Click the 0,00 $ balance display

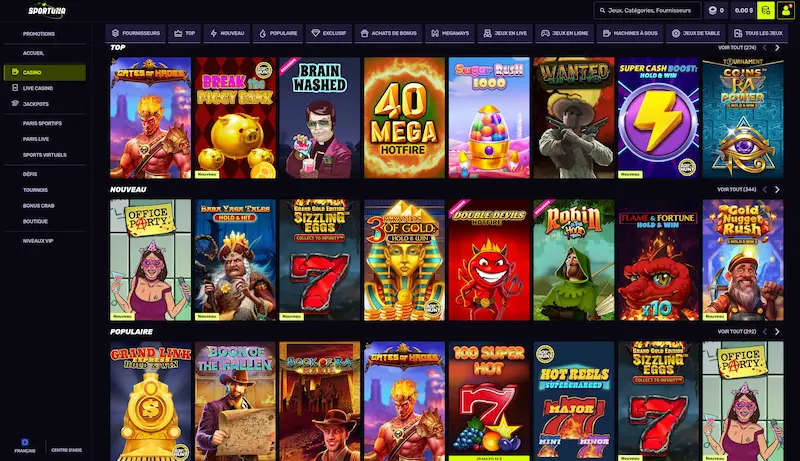[744, 10]
